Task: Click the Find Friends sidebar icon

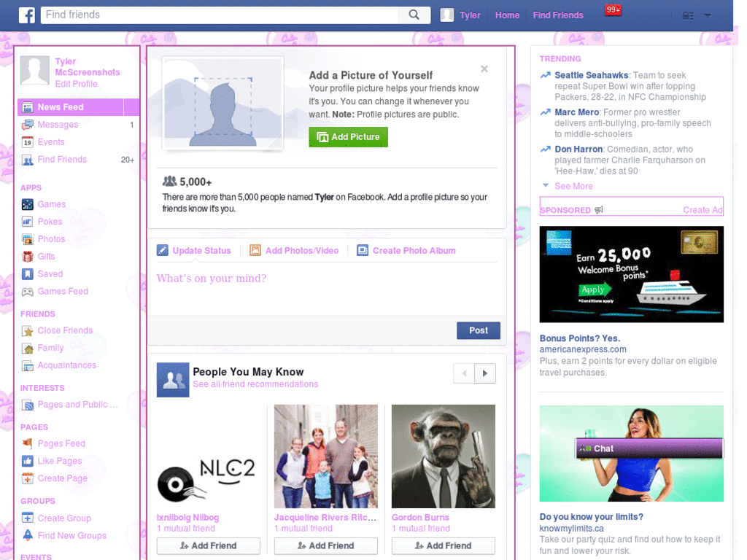Action: coord(28,160)
